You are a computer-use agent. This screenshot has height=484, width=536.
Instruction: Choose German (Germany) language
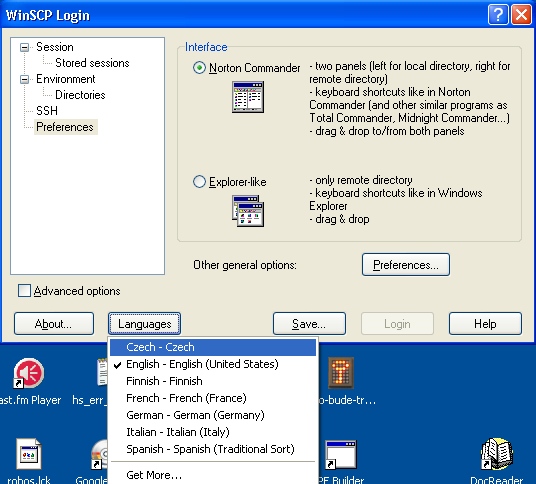213,415
